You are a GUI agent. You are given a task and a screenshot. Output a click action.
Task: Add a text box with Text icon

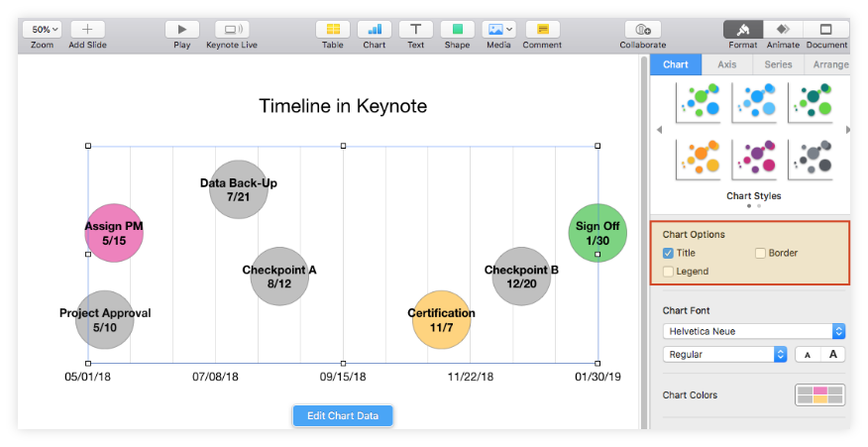point(415,30)
